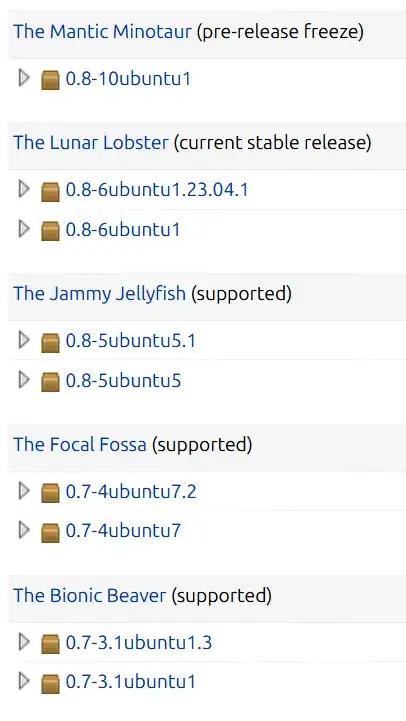Click package box icon next to 0.8-5ubuntu5
The image size is (406, 721).
tap(50, 382)
